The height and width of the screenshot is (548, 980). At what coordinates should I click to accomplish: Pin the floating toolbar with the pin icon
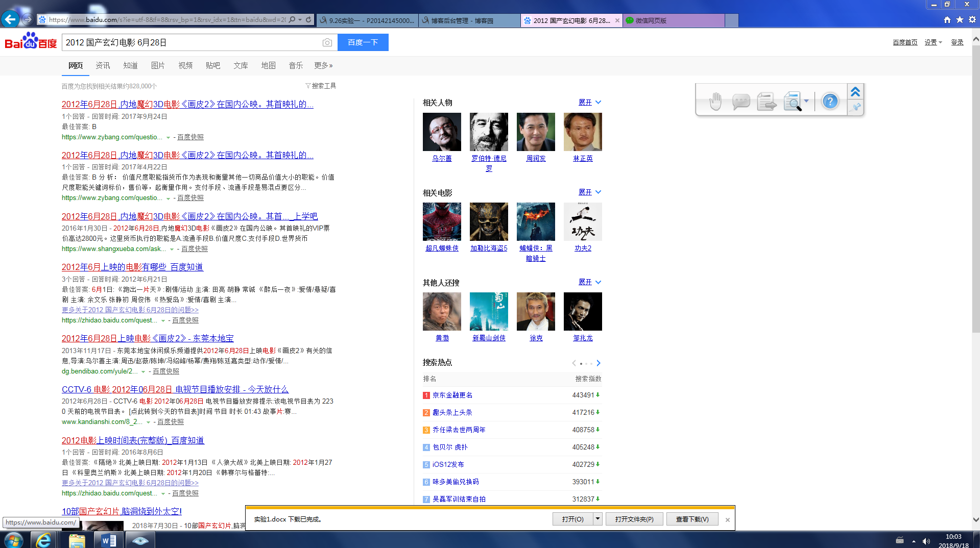[x=856, y=107]
